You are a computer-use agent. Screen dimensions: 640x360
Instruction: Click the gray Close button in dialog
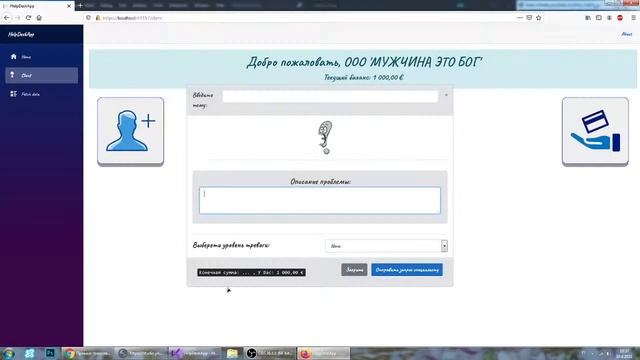point(354,270)
